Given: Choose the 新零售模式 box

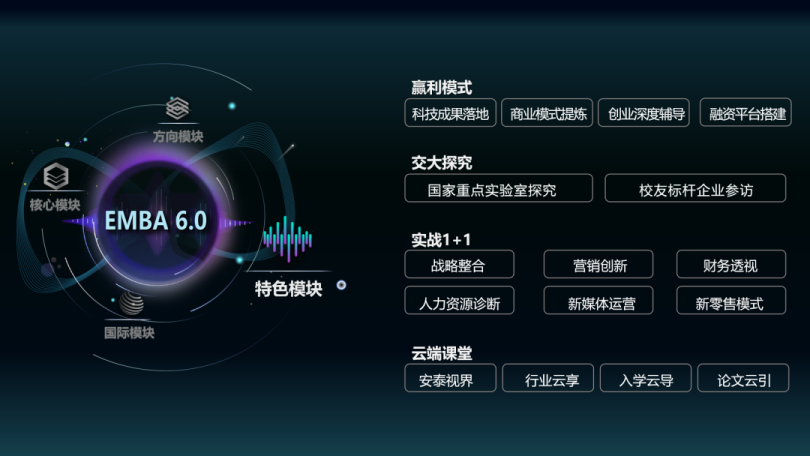Looking at the screenshot, I should click(x=730, y=302).
